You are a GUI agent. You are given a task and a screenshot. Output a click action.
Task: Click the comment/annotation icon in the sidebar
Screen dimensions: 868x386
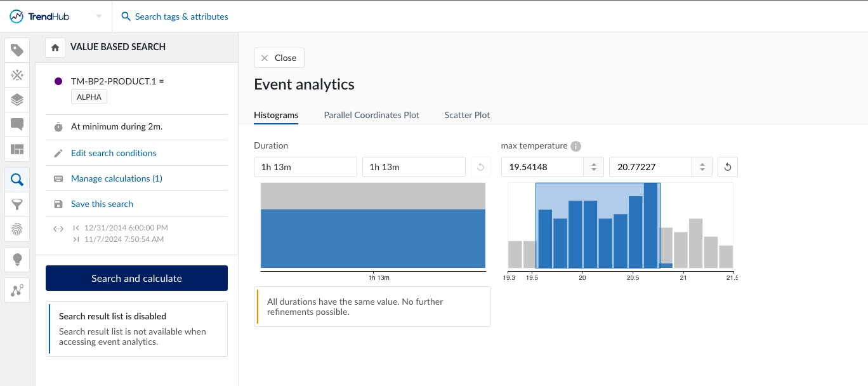tap(16, 124)
